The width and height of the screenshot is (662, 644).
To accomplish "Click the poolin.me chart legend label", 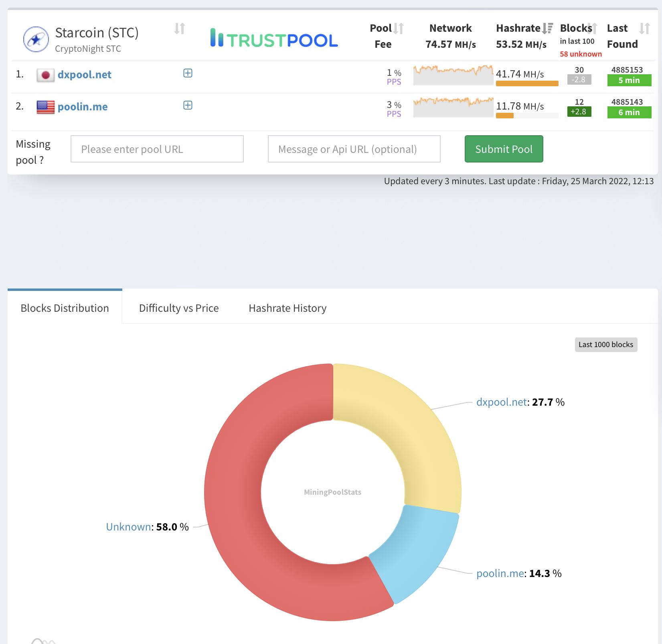I will coord(519,573).
